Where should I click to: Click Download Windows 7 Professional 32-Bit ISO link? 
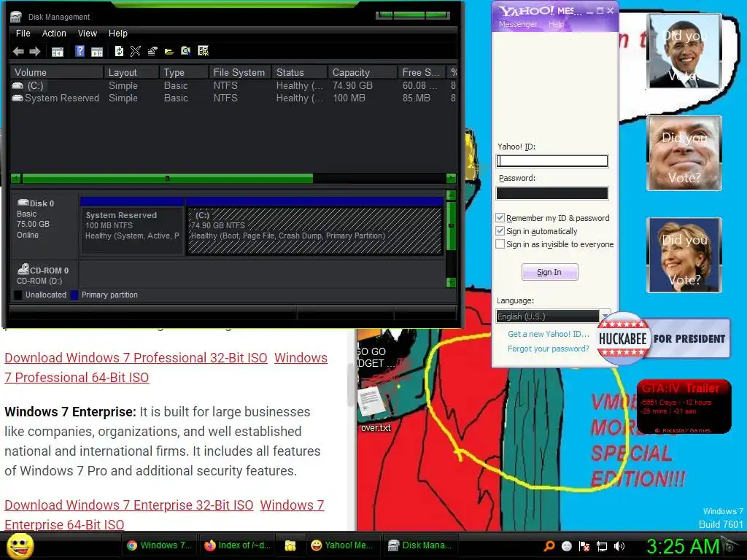(x=136, y=357)
